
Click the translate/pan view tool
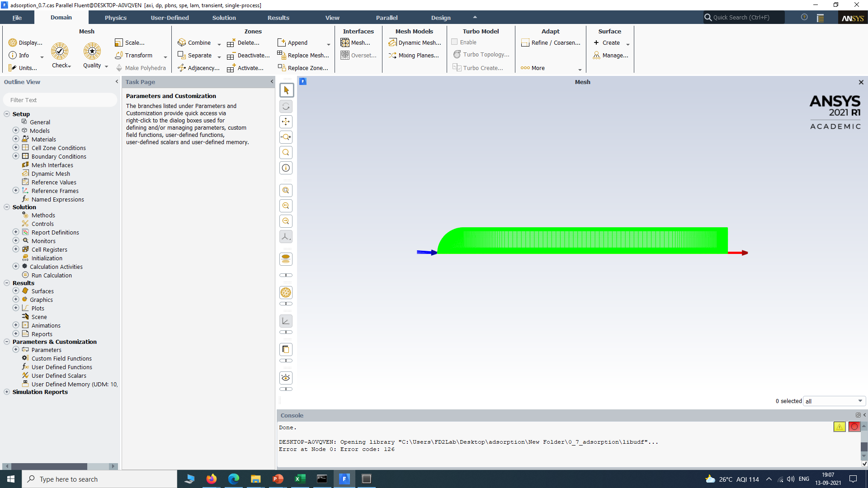click(286, 122)
